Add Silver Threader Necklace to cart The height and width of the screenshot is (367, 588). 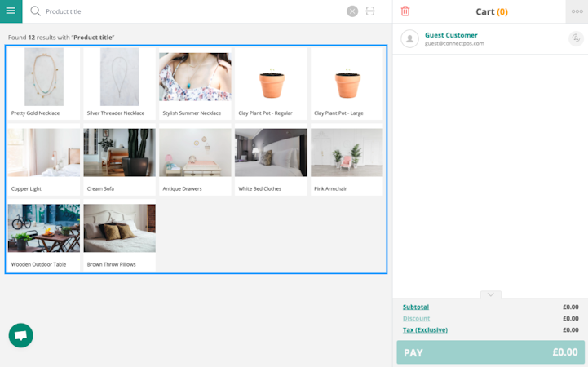(120, 83)
